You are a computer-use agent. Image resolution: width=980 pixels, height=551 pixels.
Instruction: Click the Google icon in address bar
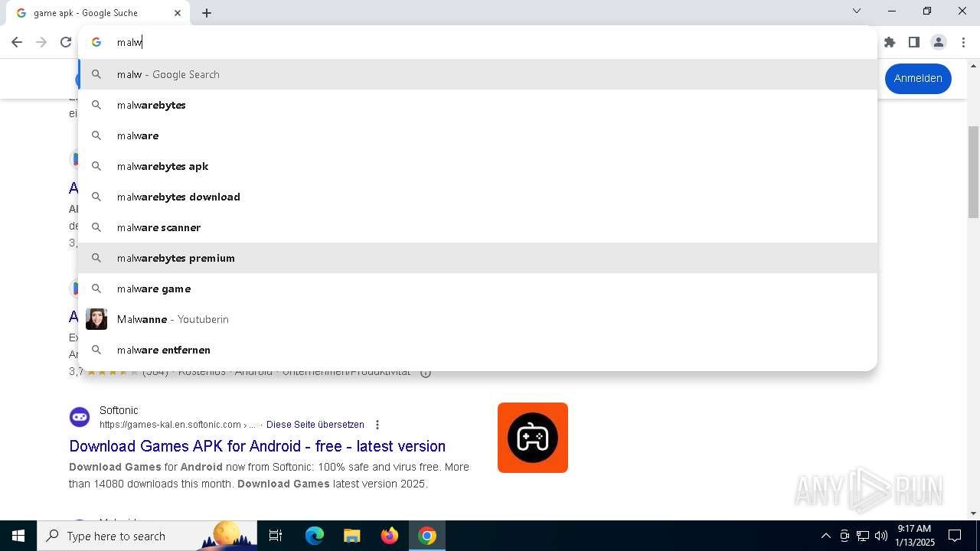96,42
